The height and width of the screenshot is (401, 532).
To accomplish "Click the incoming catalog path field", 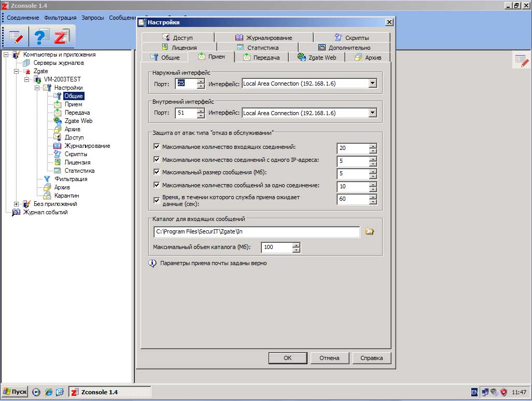I will [x=257, y=231].
